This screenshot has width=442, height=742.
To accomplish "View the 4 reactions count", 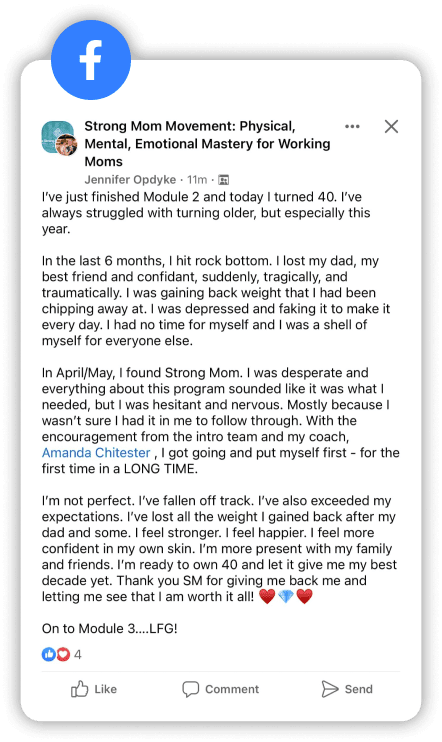I will tap(78, 655).
